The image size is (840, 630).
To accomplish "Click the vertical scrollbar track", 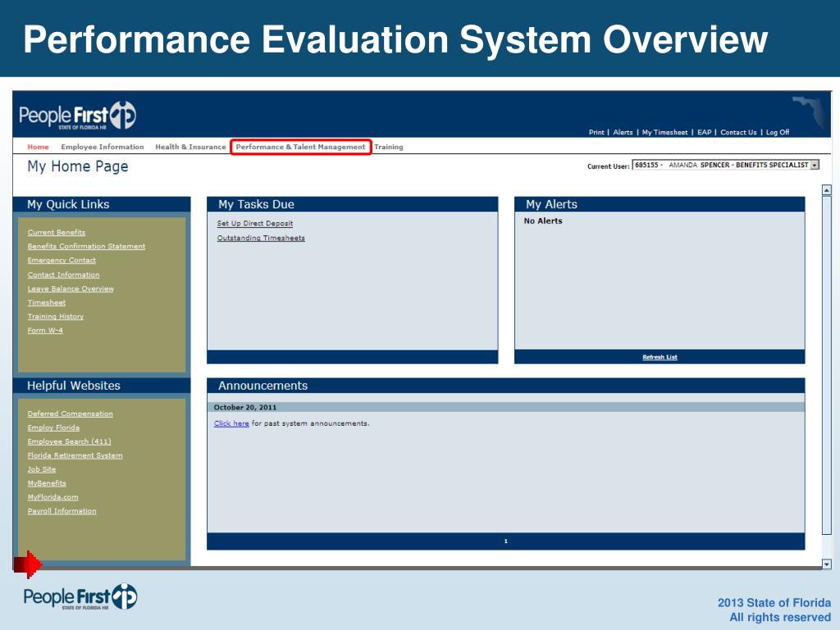I will coord(827,377).
